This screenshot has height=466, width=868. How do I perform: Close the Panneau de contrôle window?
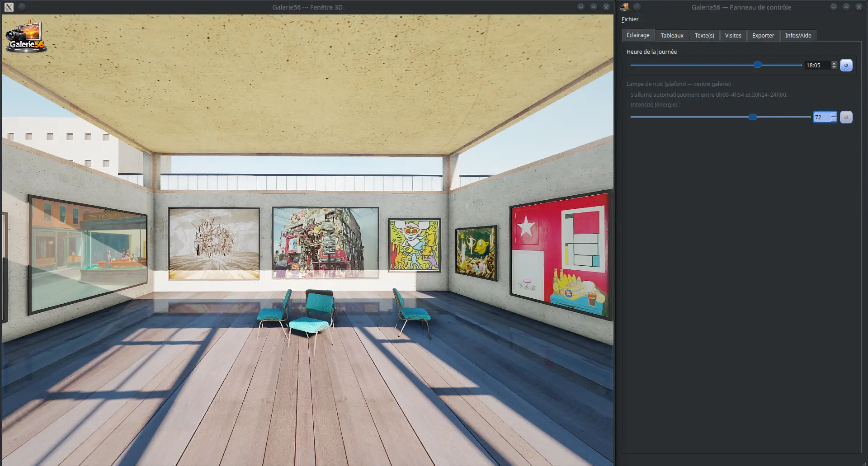859,7
